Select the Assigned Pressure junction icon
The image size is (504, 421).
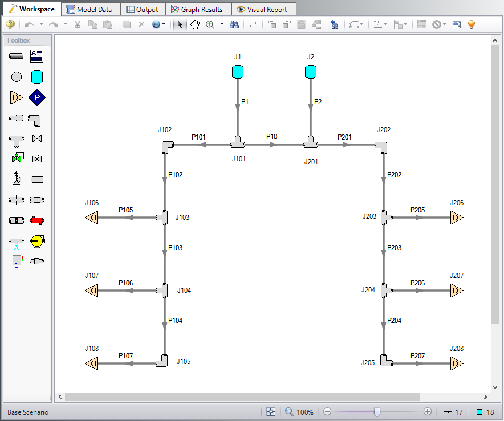[36, 97]
